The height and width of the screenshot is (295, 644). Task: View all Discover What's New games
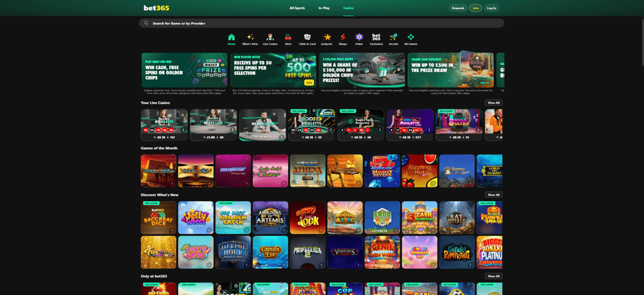pos(494,195)
